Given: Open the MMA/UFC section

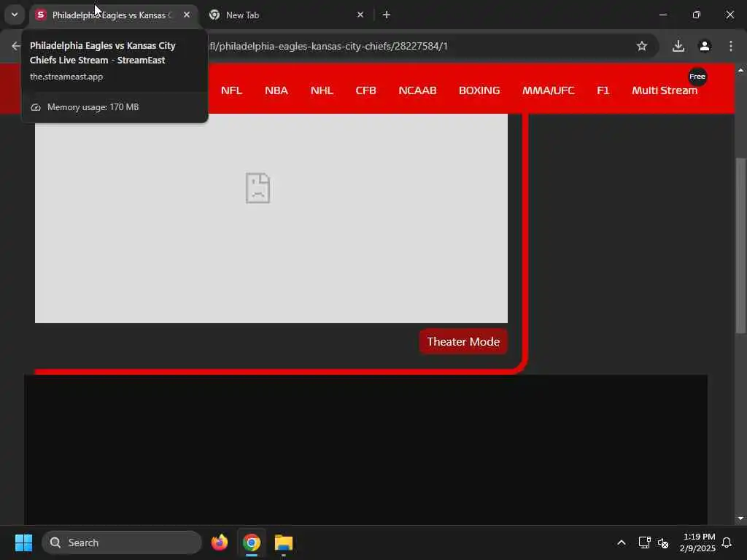Looking at the screenshot, I should click(x=549, y=90).
